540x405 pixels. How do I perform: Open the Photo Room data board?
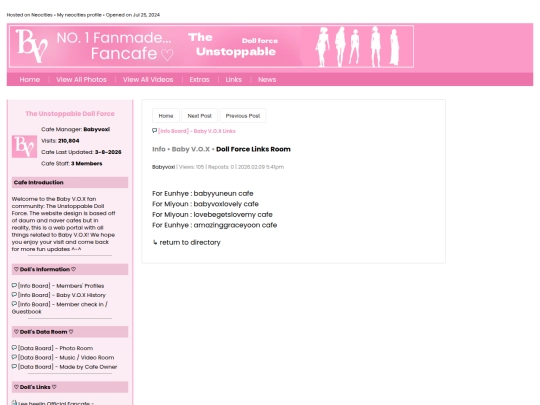(55, 348)
